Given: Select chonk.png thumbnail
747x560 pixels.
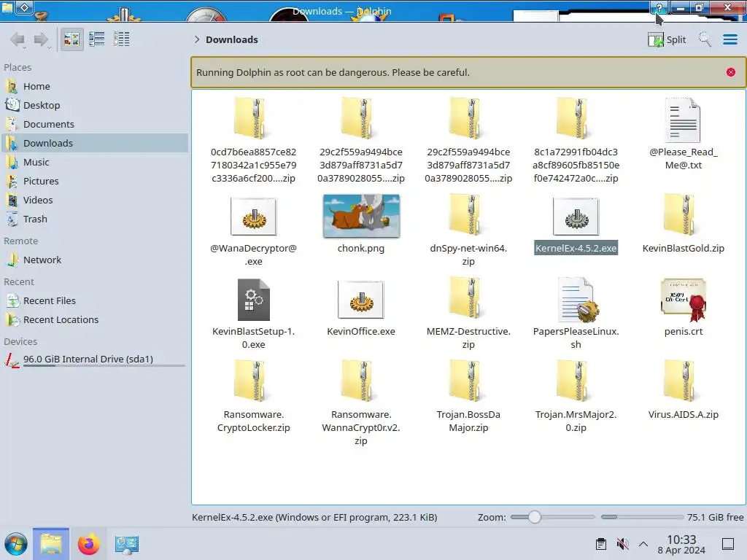Looking at the screenshot, I should (x=360, y=223).
